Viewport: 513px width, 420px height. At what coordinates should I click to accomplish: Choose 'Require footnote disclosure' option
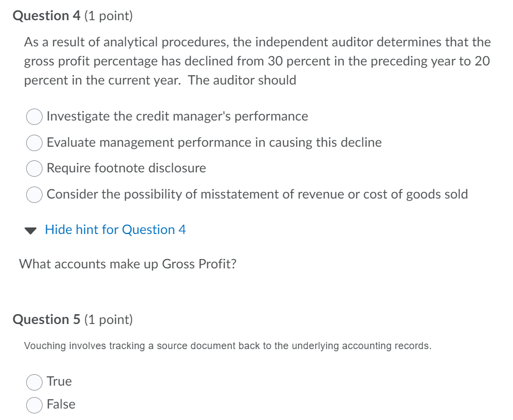tap(34, 169)
